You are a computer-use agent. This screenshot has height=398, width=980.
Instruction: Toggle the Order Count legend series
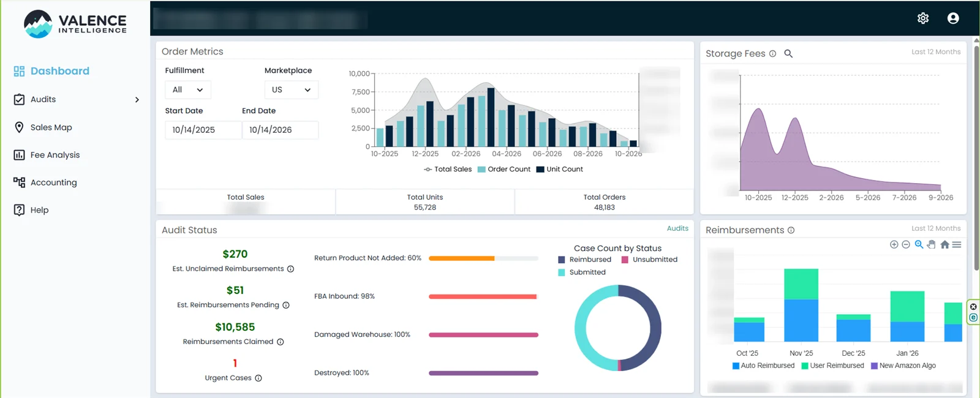pos(503,169)
